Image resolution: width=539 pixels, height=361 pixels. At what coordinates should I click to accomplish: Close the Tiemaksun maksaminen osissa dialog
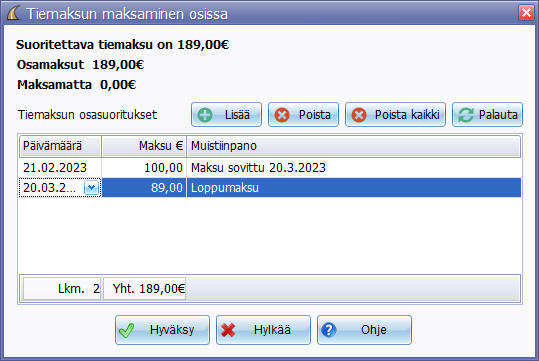pos(526,13)
